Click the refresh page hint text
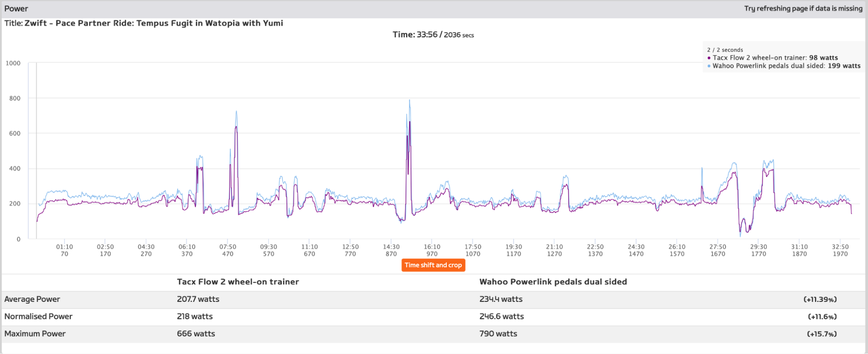This screenshot has width=868, height=354. point(803,9)
